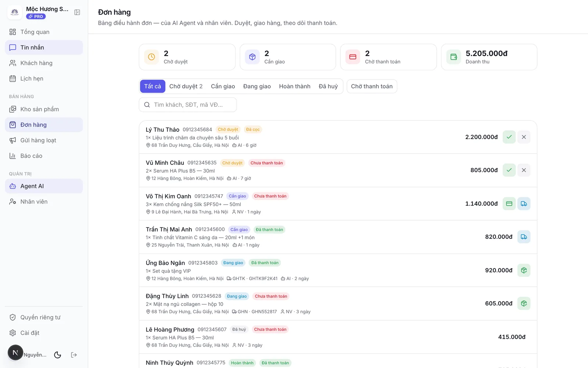Image resolution: width=588 pixels, height=368 pixels.
Task: Click the Đã cọc badge
Action: 253,130
